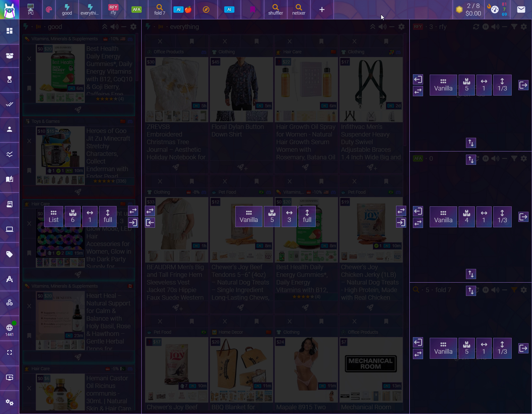
Task: Click the double checkmark sidebar icon
Action: tap(10, 104)
